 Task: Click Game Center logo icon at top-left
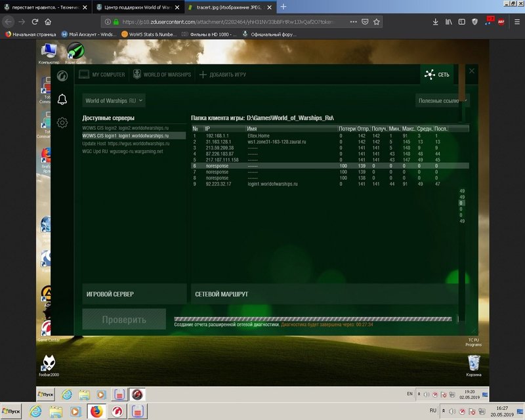tap(62, 75)
